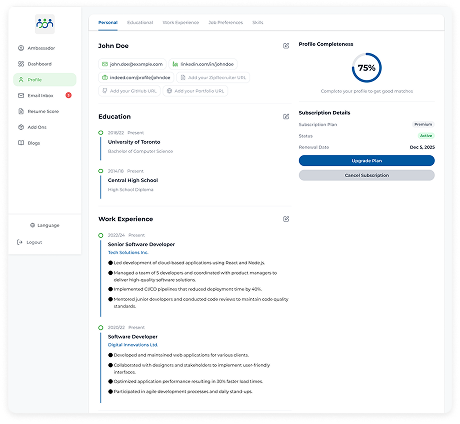Screen dimensions: 460x424
Task: Click the Active status badge
Action: click(426, 136)
